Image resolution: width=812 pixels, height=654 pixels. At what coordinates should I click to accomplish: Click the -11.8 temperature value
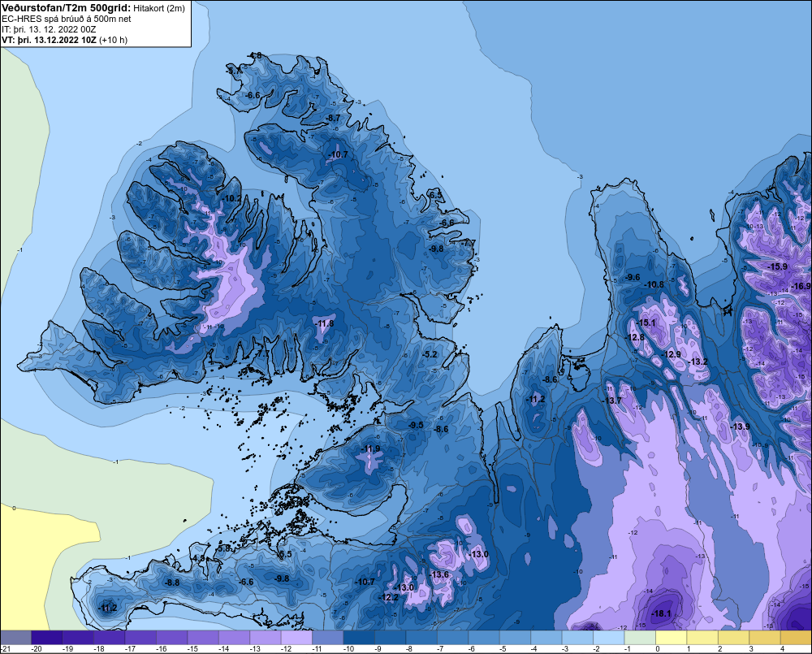point(324,323)
